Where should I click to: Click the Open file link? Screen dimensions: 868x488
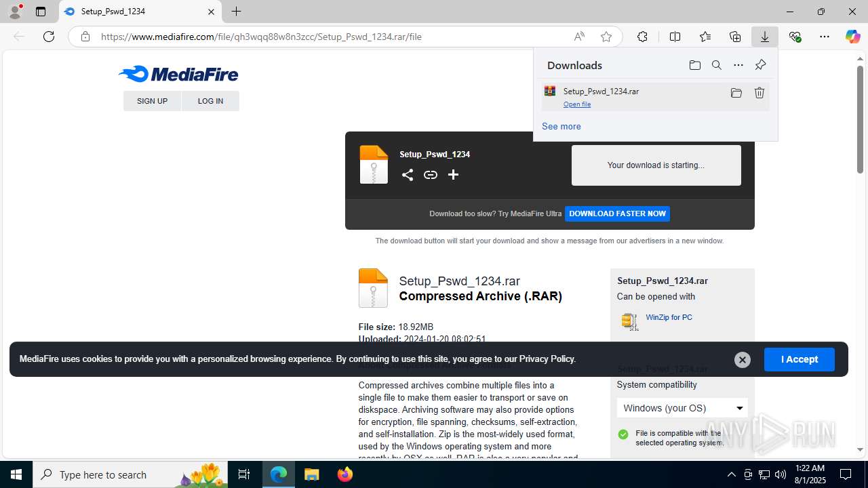(577, 104)
